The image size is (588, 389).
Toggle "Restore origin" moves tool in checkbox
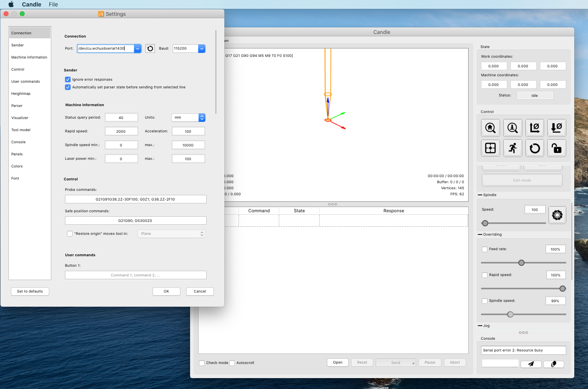[70, 234]
